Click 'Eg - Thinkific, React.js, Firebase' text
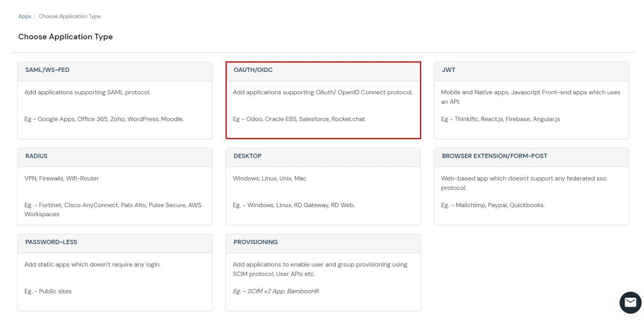The image size is (644, 320). pyautogui.click(x=500, y=119)
